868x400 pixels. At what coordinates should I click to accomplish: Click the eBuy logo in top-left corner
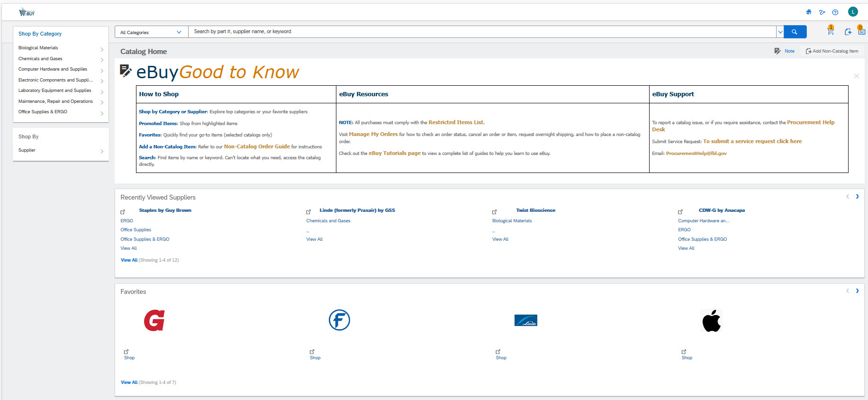coord(27,12)
